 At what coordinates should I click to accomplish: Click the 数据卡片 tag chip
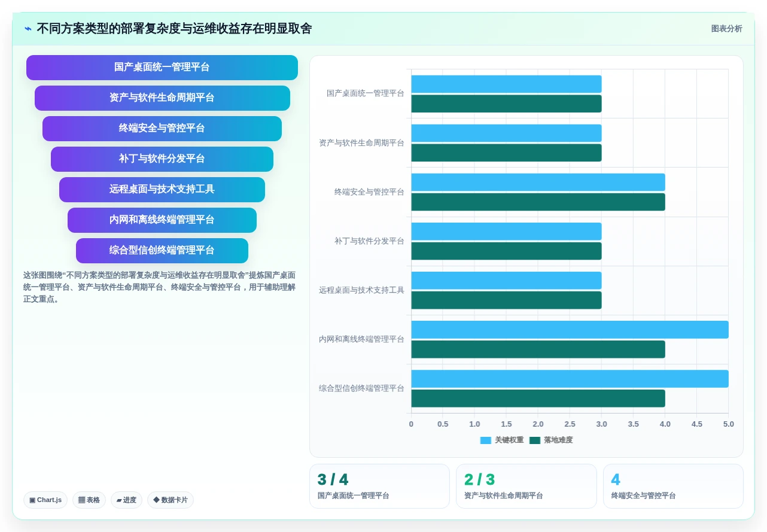(x=171, y=500)
